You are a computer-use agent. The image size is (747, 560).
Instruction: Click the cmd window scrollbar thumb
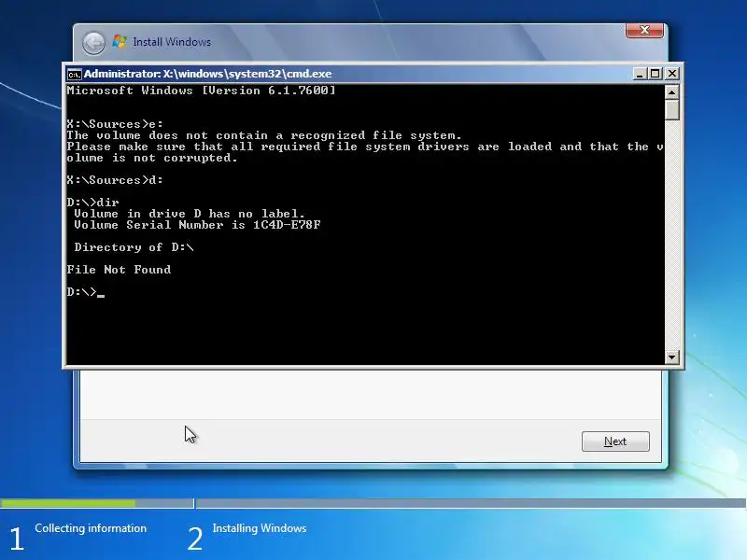point(671,109)
